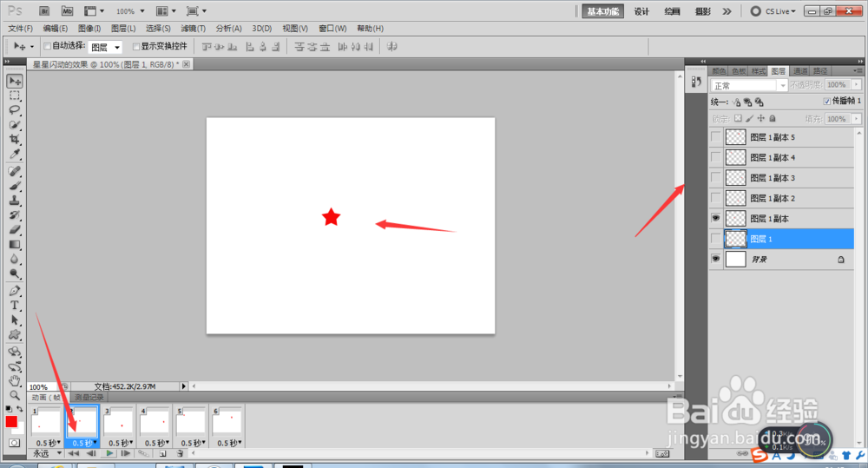Open the 窗口(W) menu
Viewport: 868px width, 468px height.
(332, 29)
